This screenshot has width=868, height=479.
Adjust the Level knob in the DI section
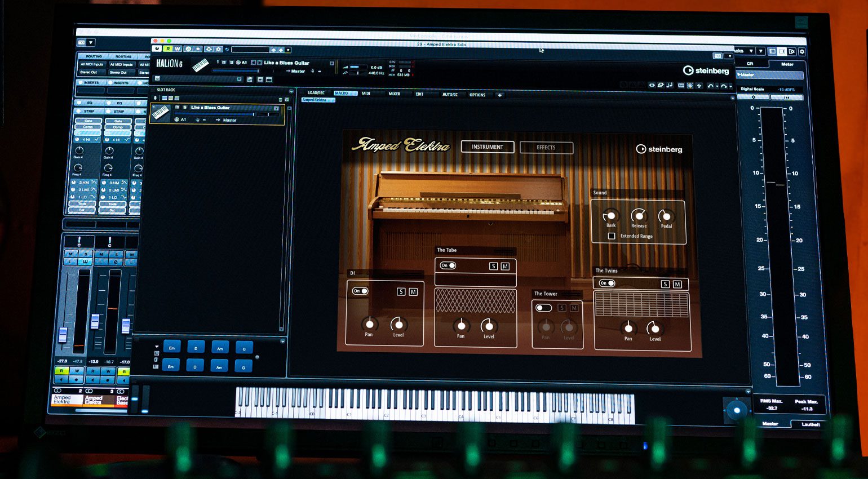(x=398, y=326)
